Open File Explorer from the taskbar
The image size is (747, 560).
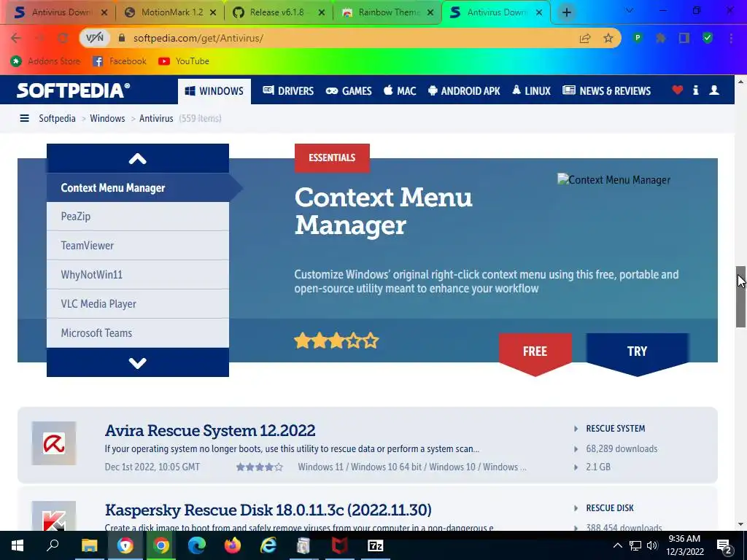click(89, 545)
